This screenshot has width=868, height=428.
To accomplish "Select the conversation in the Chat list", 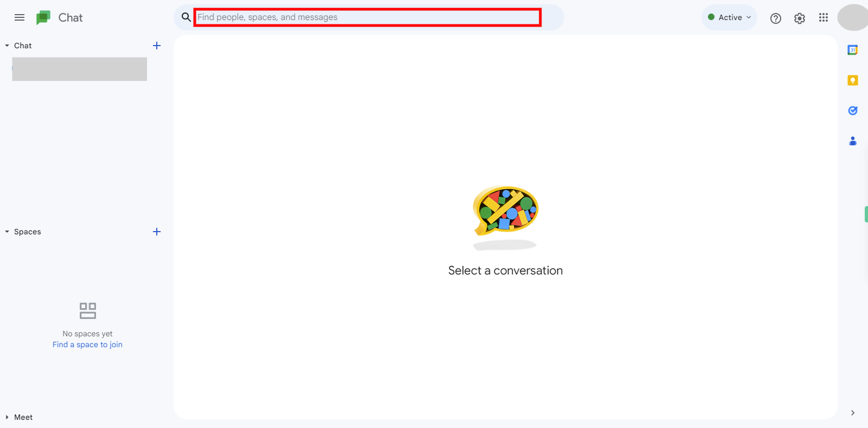I will tap(79, 69).
